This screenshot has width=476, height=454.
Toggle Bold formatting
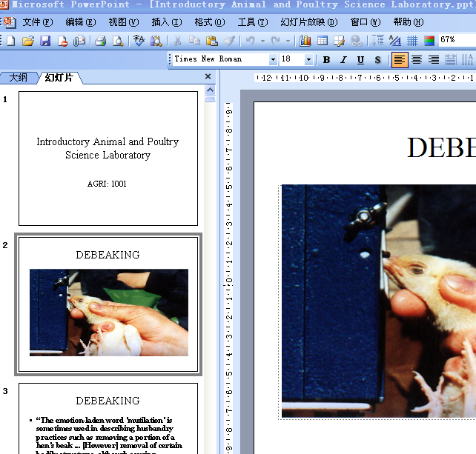326,60
